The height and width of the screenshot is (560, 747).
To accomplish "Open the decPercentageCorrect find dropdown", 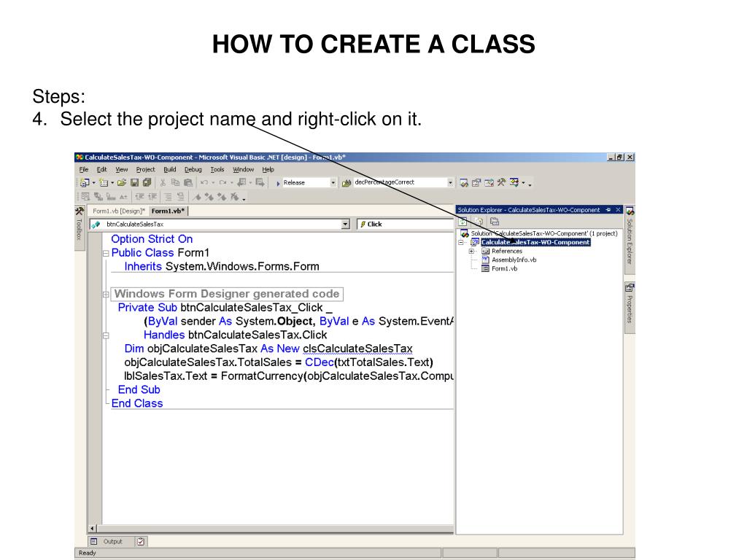I will (x=450, y=182).
